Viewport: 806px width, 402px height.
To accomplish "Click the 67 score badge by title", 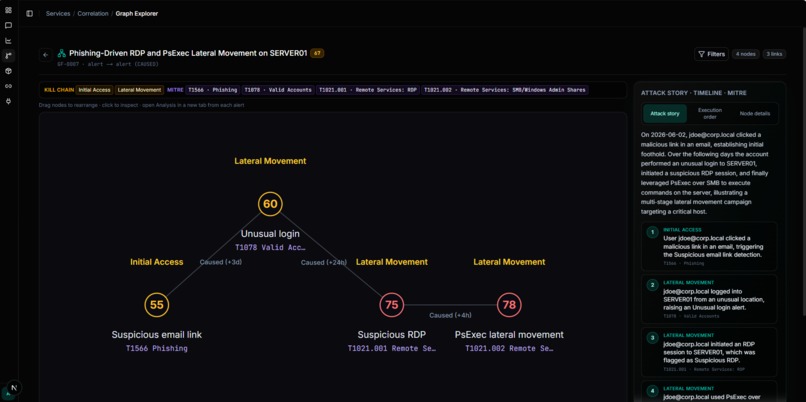I will pos(317,53).
